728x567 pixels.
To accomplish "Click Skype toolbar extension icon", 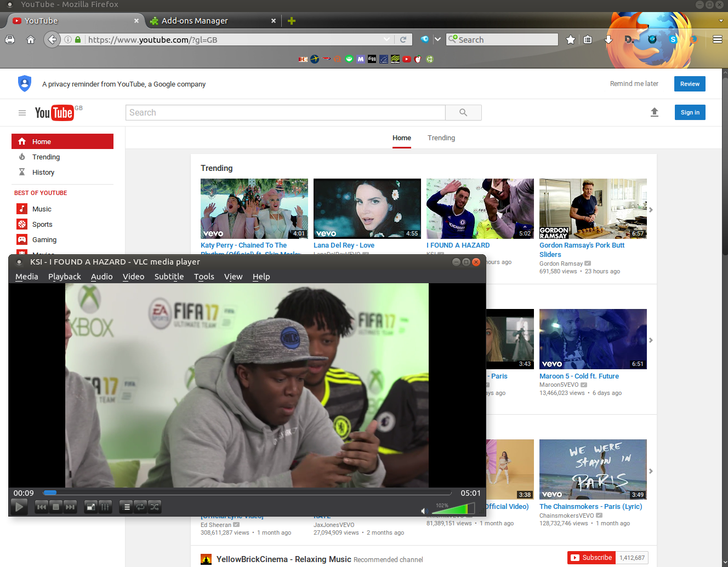I will click(673, 39).
